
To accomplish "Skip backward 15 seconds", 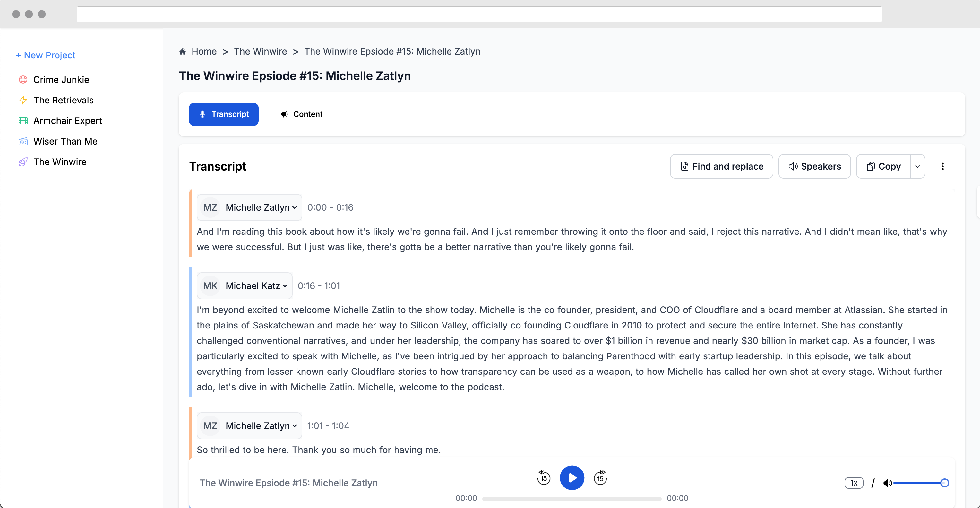I will tap(543, 477).
